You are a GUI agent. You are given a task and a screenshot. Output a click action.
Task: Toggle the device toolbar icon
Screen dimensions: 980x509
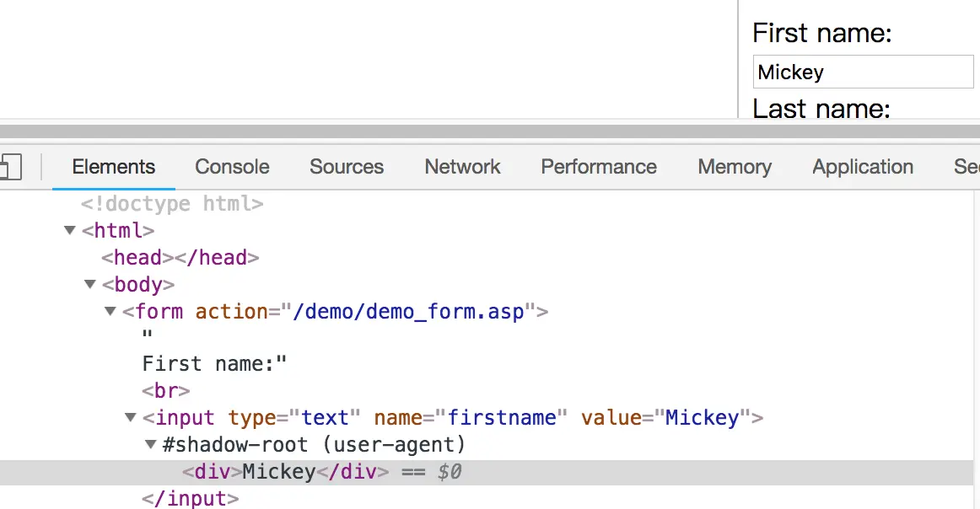(x=11, y=167)
